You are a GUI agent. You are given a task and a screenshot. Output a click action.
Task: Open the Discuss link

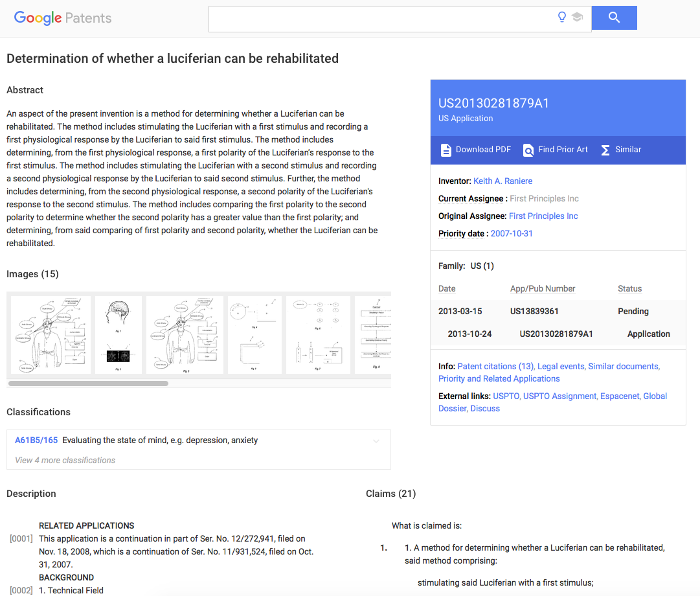(x=485, y=409)
